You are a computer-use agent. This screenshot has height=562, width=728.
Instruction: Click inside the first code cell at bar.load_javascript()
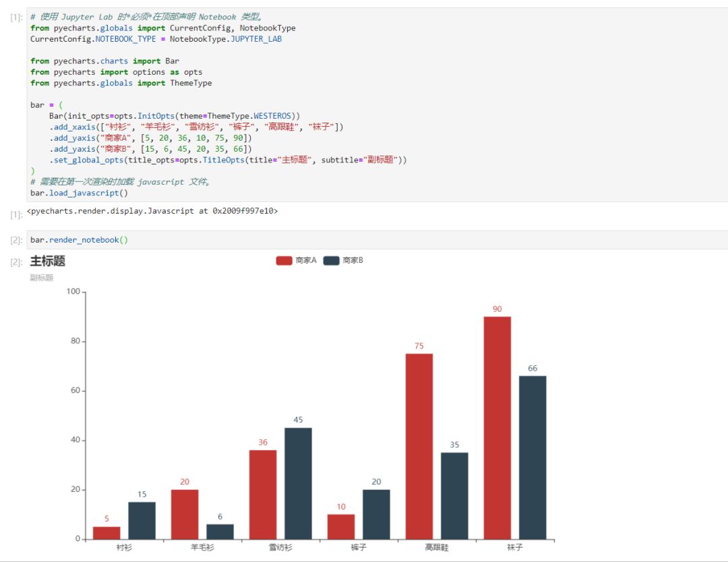pyautogui.click(x=79, y=193)
